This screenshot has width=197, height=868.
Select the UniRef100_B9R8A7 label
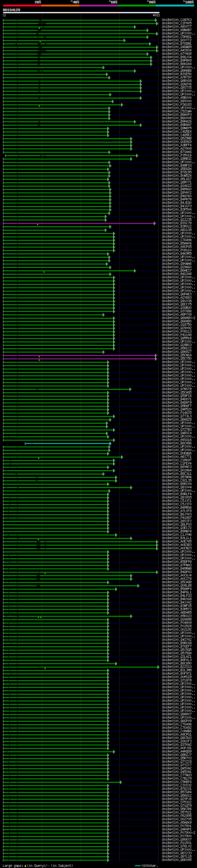[177, 125]
